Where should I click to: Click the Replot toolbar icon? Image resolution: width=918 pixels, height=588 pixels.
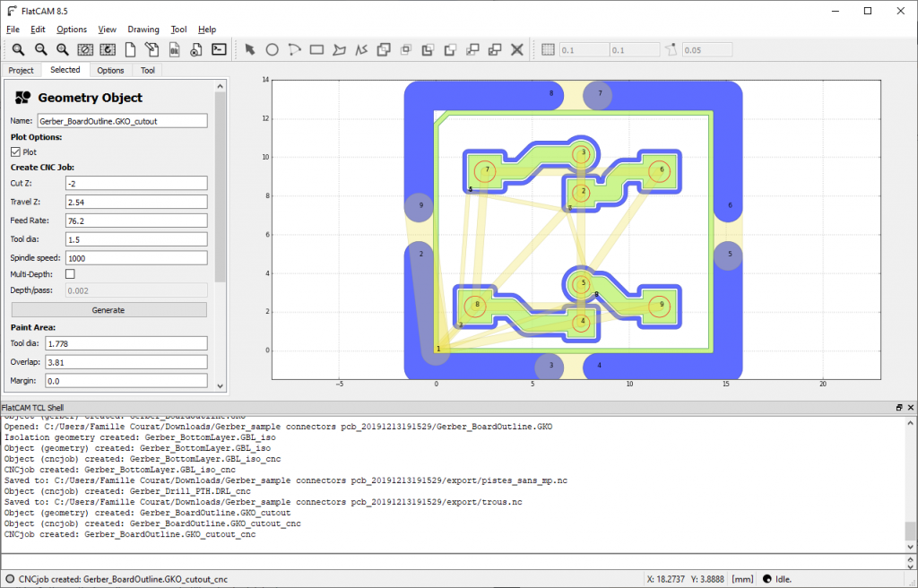click(108, 50)
